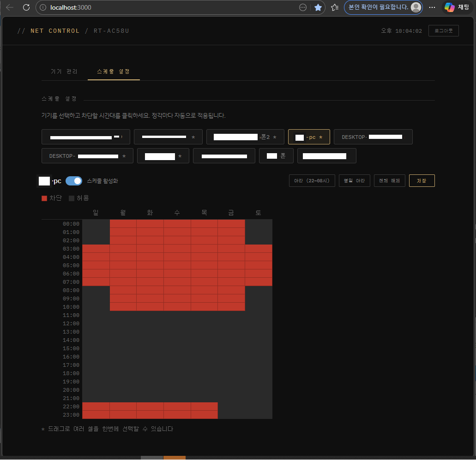The image size is (476, 460).
Task: Block the Saturday 22:00 schedule cell
Action: (259, 406)
